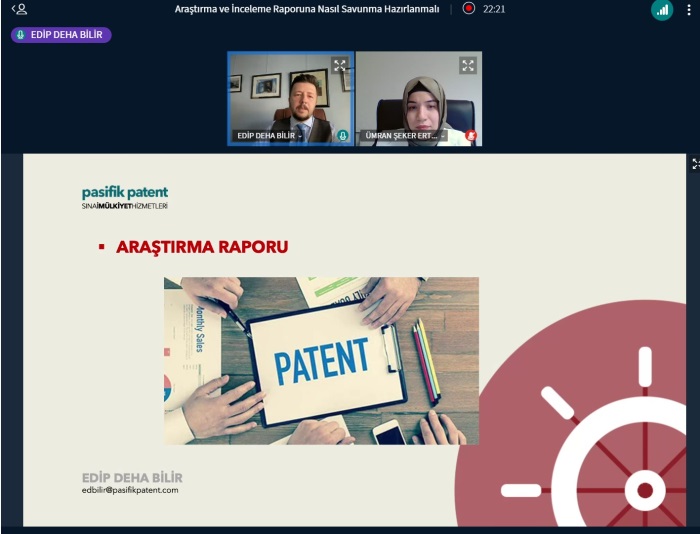The image size is (700, 534).
Task: Make the presentation fullscreen via edge icon
Action: 695,163
